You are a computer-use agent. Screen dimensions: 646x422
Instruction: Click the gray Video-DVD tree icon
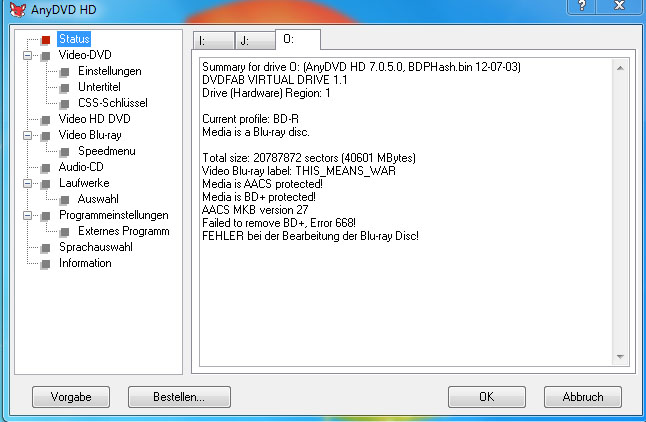coord(46,56)
